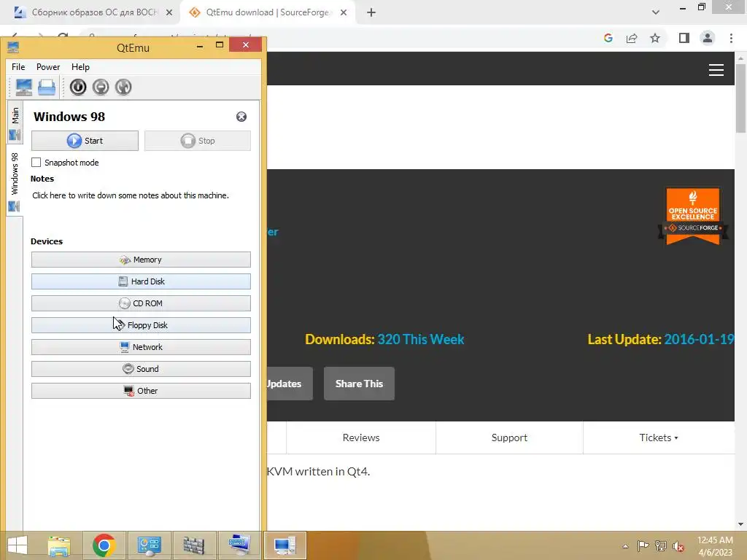Open the Windows Start button
Image resolution: width=747 pixels, height=560 pixels.
coord(18,545)
